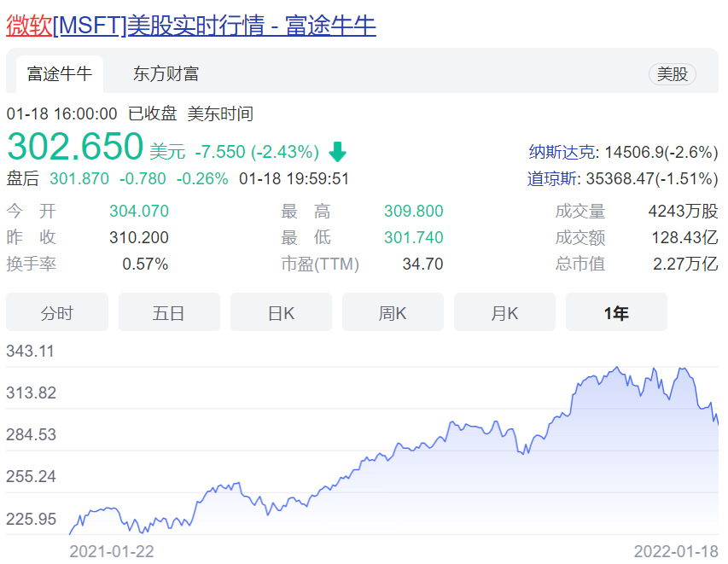Click the 343.11 y-axis label
The width and height of the screenshot is (728, 564).
point(30,351)
